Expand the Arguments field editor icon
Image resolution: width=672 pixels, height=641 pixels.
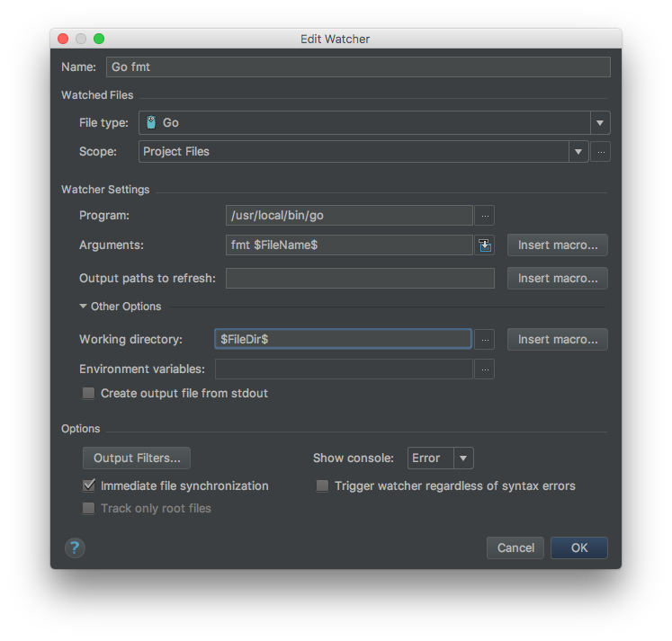pyautogui.click(x=485, y=245)
